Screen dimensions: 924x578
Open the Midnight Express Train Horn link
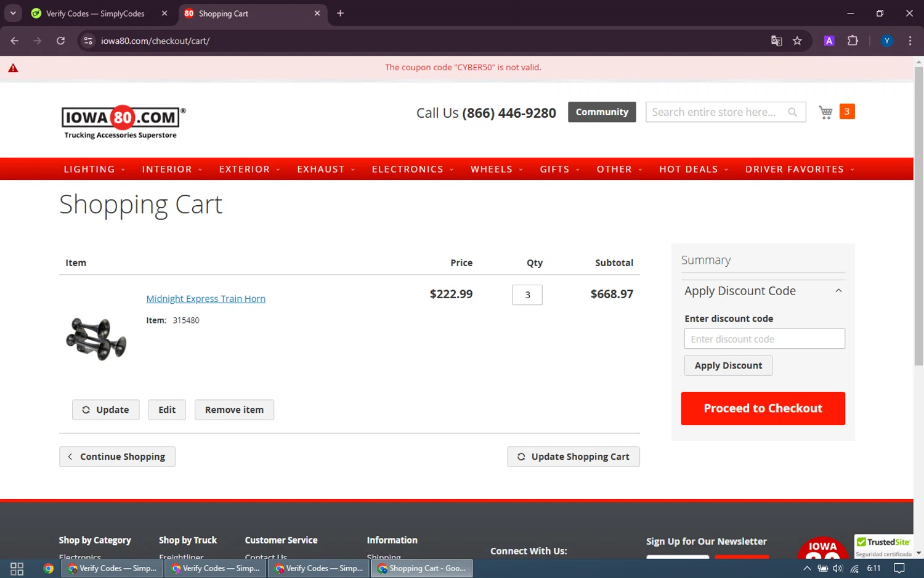(206, 299)
